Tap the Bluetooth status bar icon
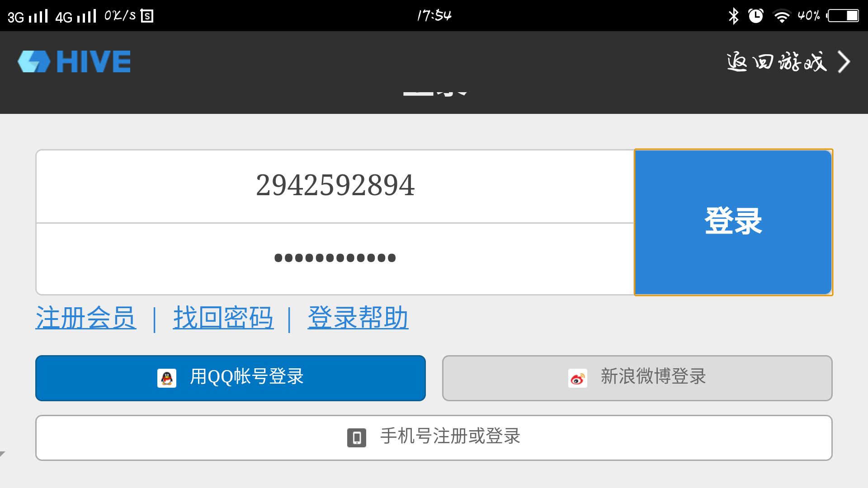868x488 pixels. [733, 16]
